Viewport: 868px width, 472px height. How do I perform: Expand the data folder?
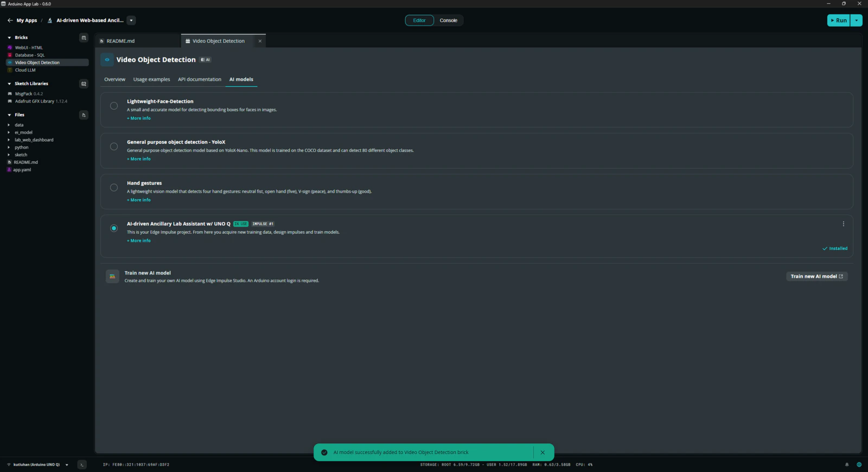[9, 125]
